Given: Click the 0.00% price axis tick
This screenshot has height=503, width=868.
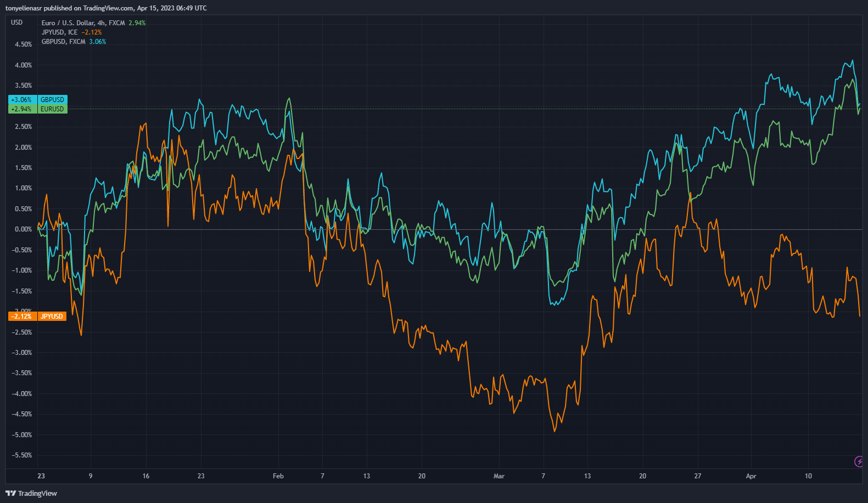Looking at the screenshot, I should [x=24, y=229].
